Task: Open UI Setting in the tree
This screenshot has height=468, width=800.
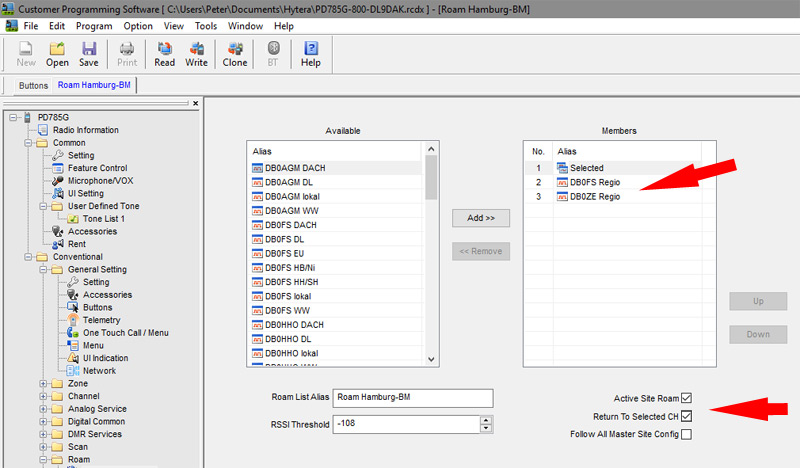Action: (x=86, y=193)
